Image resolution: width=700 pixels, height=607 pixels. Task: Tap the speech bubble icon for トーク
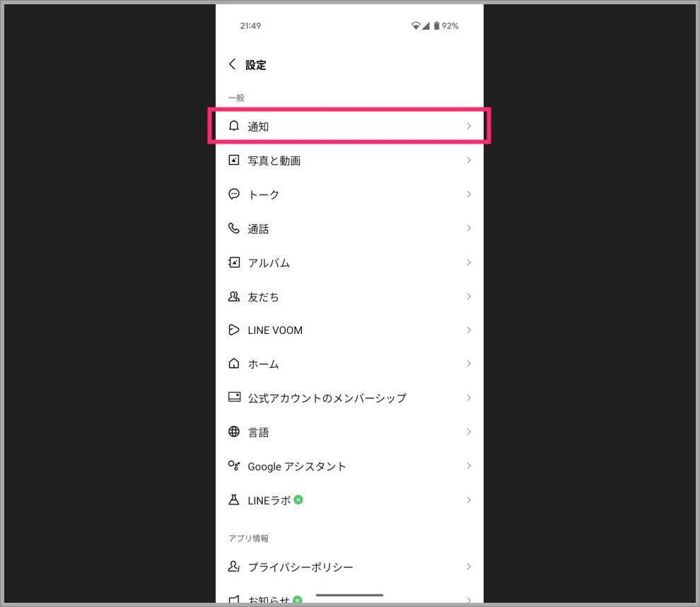[234, 194]
